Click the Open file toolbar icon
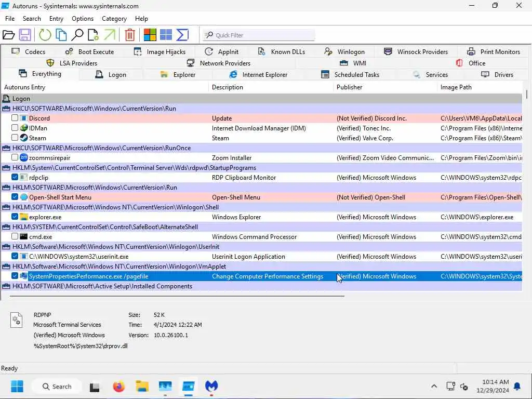The width and height of the screenshot is (532, 399). point(8,35)
